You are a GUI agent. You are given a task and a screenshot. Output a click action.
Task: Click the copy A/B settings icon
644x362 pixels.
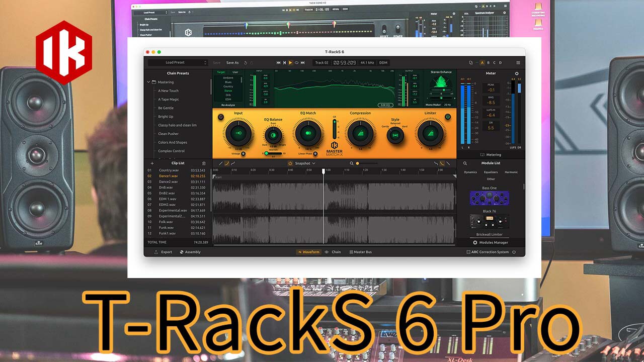(470, 63)
